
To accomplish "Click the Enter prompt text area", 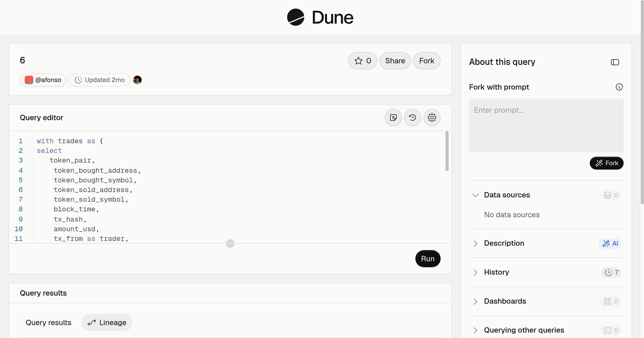I will coord(546,126).
